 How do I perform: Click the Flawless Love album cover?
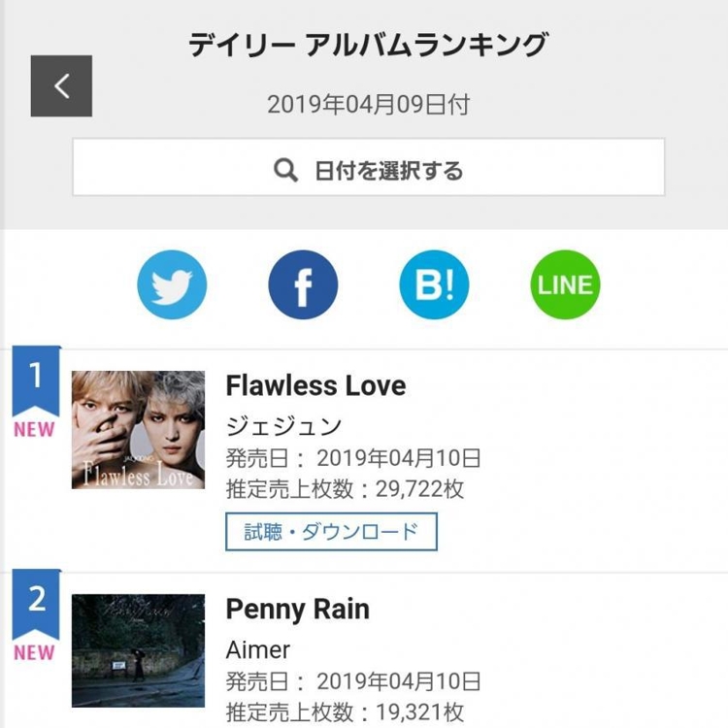pos(138,429)
